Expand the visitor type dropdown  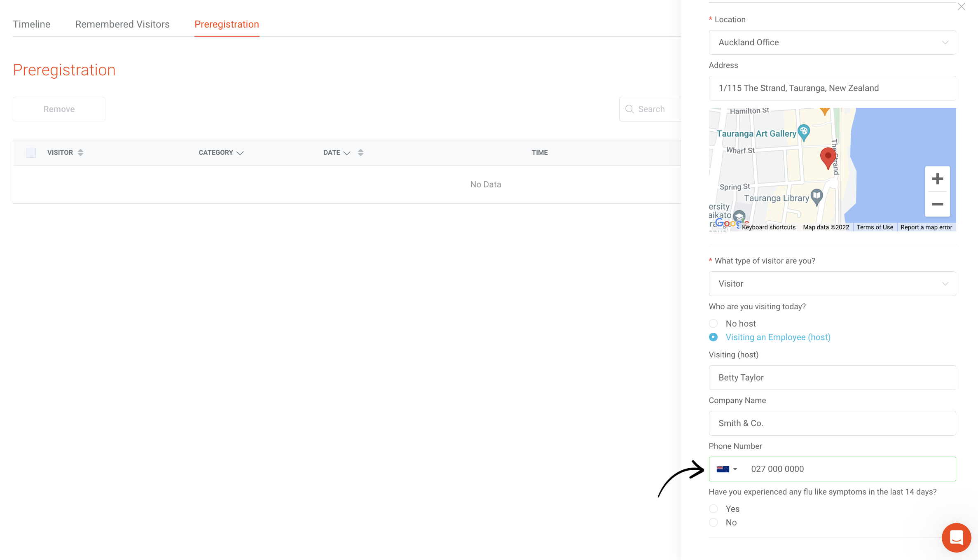[832, 284]
